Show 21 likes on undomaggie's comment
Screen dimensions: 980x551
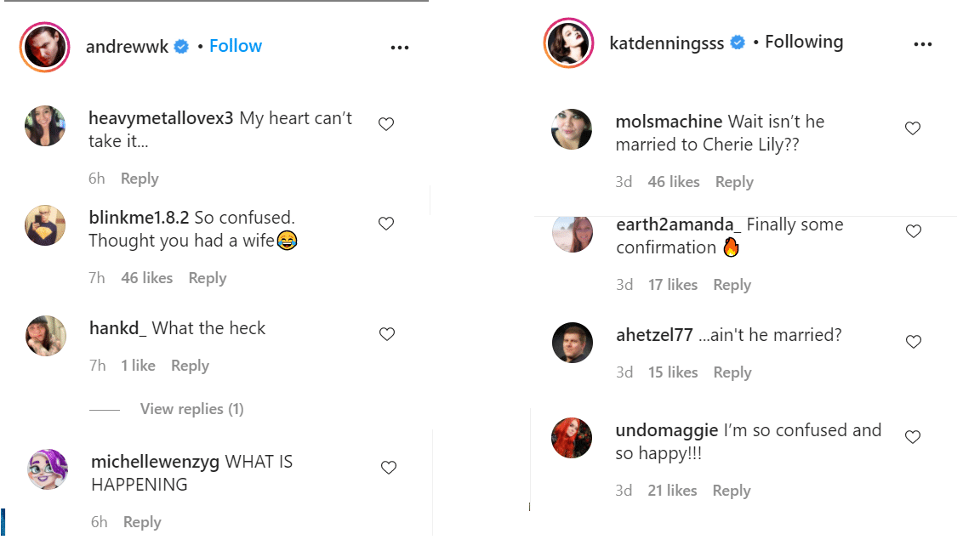tap(673, 491)
